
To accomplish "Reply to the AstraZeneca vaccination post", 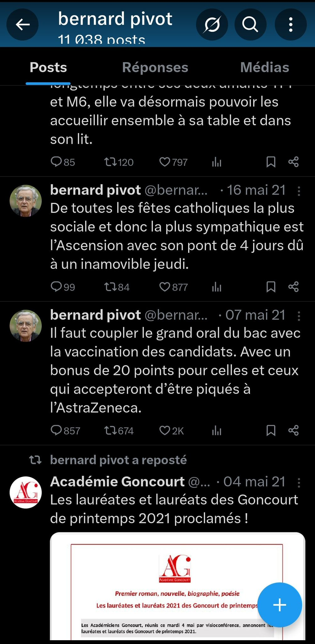I will pos(57,430).
